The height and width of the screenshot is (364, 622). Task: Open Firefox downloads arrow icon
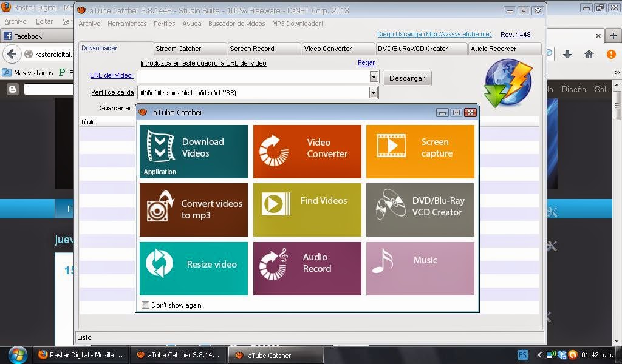[567, 54]
